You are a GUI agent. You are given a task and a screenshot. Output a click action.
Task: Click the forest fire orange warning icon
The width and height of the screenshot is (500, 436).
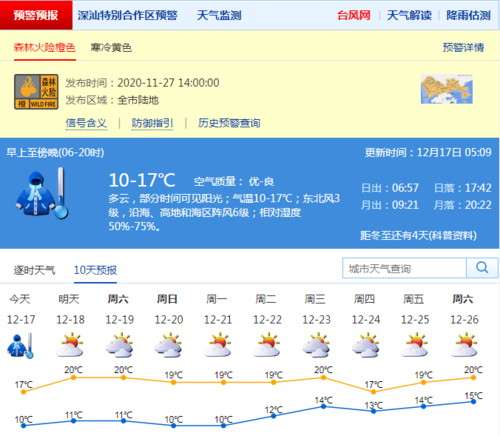(x=36, y=92)
